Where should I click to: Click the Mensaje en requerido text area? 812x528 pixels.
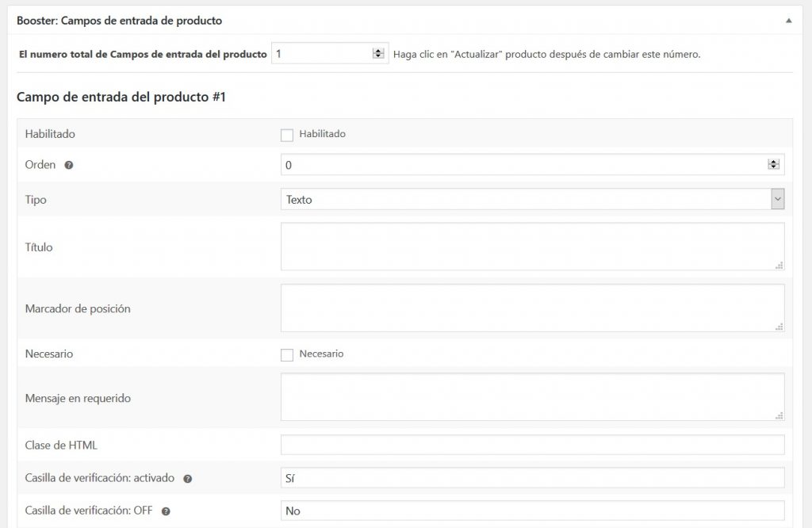[x=532, y=397]
